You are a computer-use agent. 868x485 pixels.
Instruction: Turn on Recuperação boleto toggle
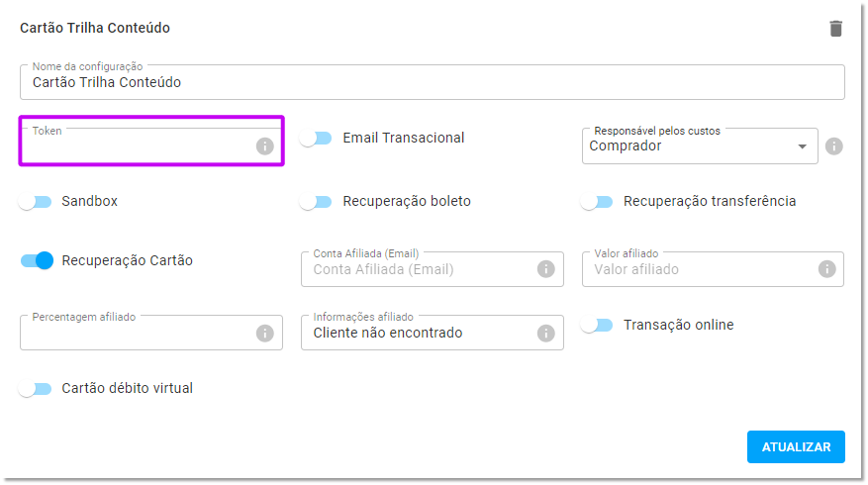coord(316,202)
